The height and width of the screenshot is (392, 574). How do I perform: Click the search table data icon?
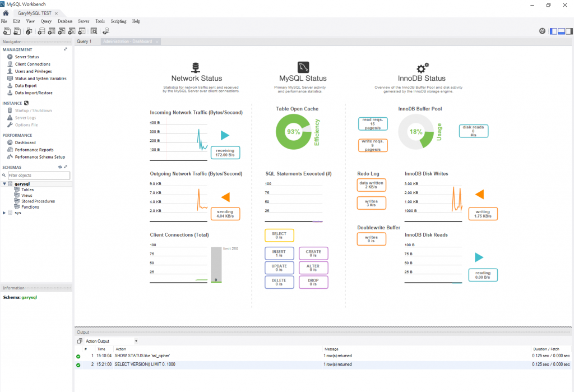[94, 31]
